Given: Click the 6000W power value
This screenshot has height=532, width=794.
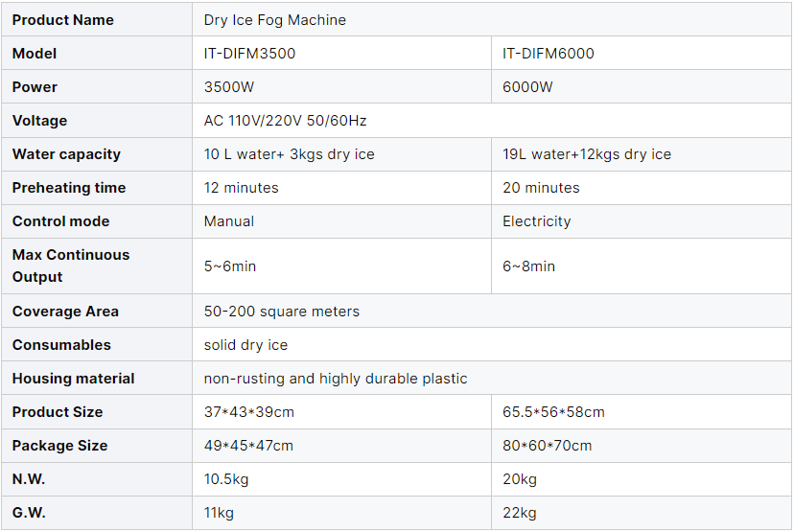Looking at the screenshot, I should tap(527, 87).
